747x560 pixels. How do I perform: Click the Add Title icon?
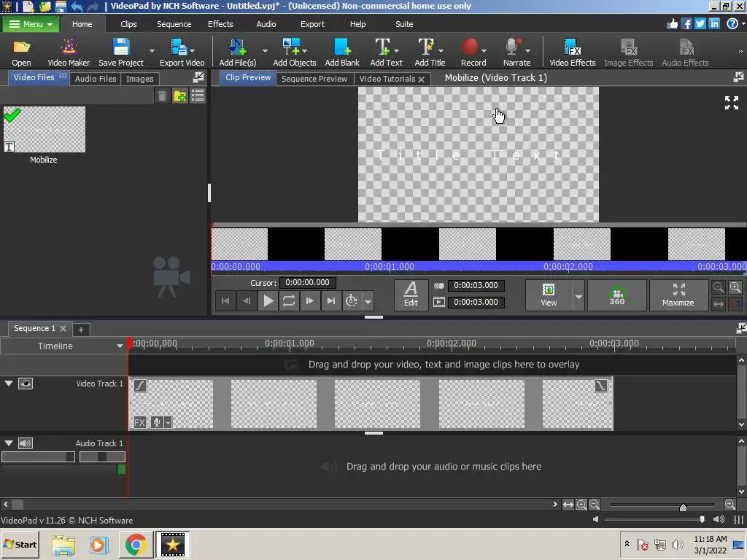(430, 52)
